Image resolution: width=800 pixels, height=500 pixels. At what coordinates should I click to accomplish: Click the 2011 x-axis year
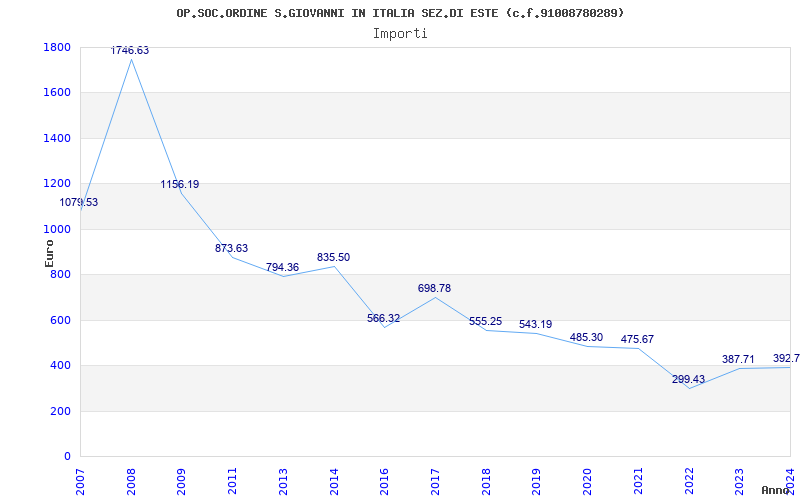coord(232,481)
